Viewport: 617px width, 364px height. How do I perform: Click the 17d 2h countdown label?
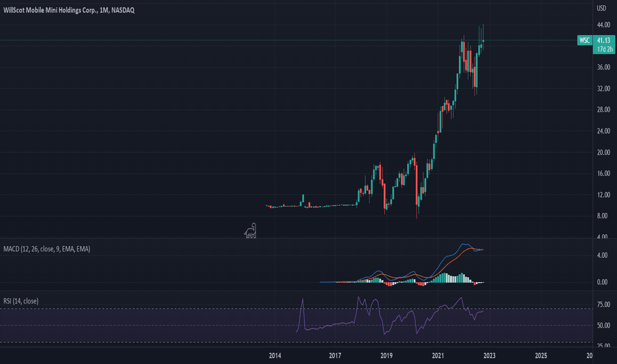point(604,49)
